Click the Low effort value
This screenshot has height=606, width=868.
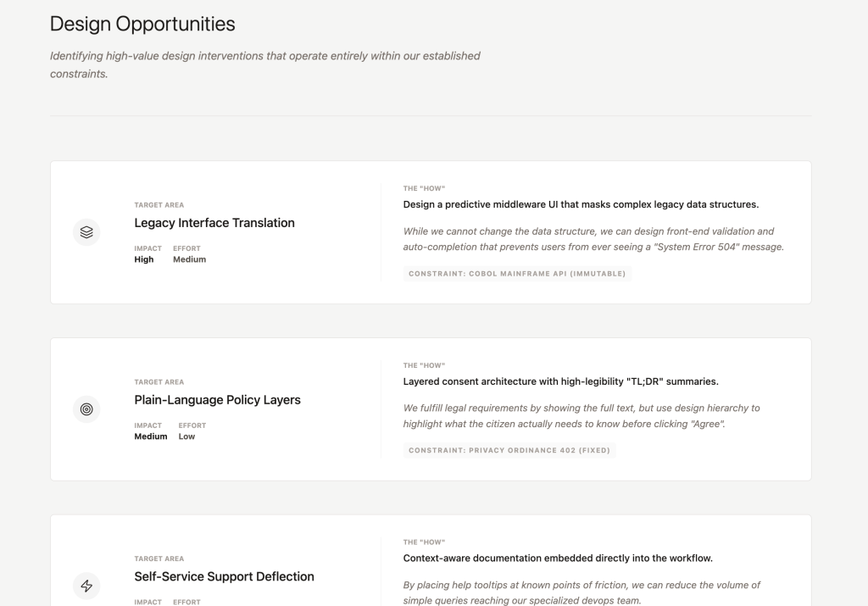click(186, 436)
